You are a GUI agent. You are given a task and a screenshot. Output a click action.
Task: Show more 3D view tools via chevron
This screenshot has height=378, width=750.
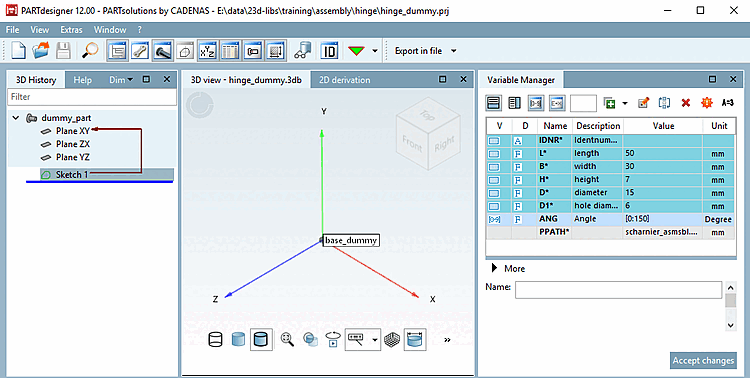(447, 340)
